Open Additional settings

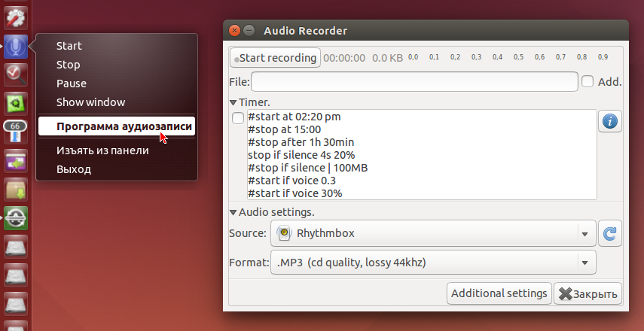pyautogui.click(x=499, y=293)
